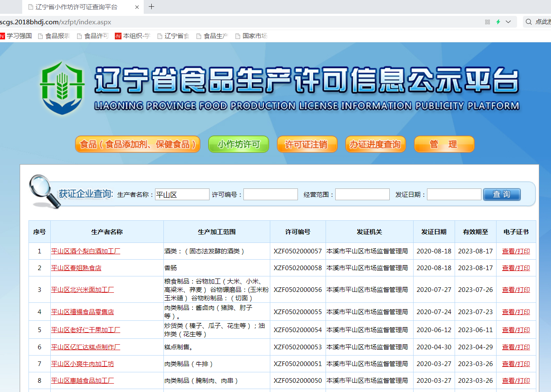Click the QR code icon in address bar

coord(487,22)
